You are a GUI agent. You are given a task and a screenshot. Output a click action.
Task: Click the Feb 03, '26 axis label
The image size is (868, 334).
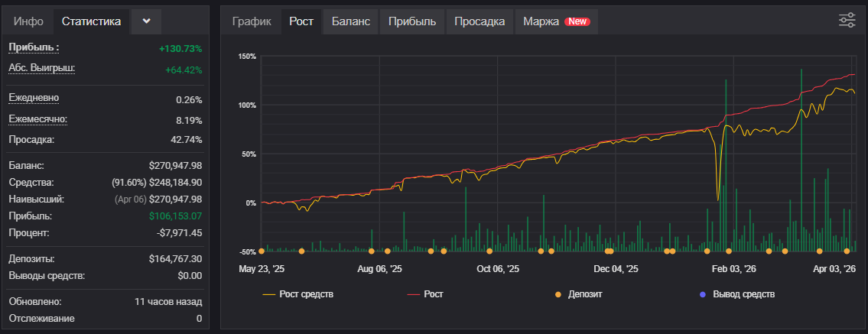pyautogui.click(x=733, y=269)
